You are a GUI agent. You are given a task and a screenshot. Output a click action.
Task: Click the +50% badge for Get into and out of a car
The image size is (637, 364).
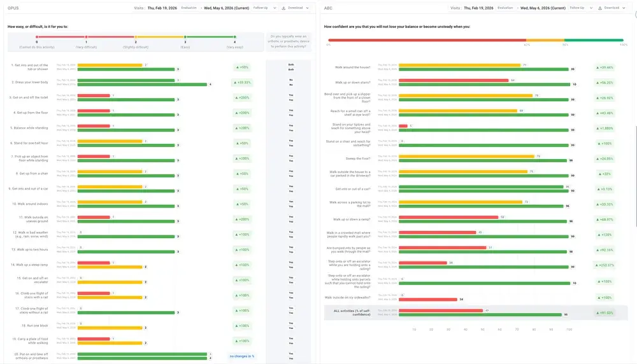click(x=242, y=189)
